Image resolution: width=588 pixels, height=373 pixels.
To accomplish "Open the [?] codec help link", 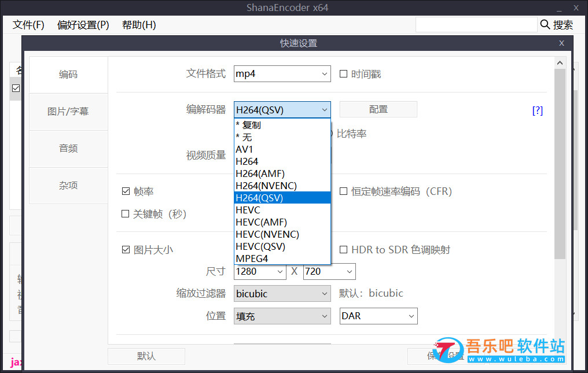I will point(538,110).
